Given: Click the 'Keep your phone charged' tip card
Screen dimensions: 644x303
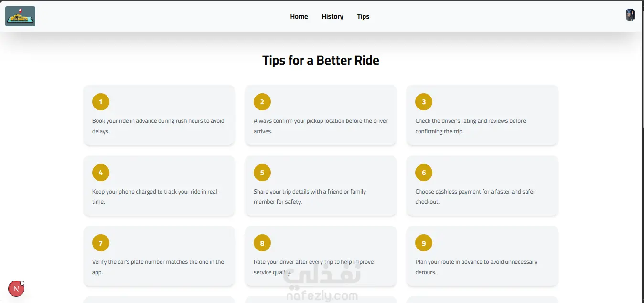Looking at the screenshot, I should 159,185.
